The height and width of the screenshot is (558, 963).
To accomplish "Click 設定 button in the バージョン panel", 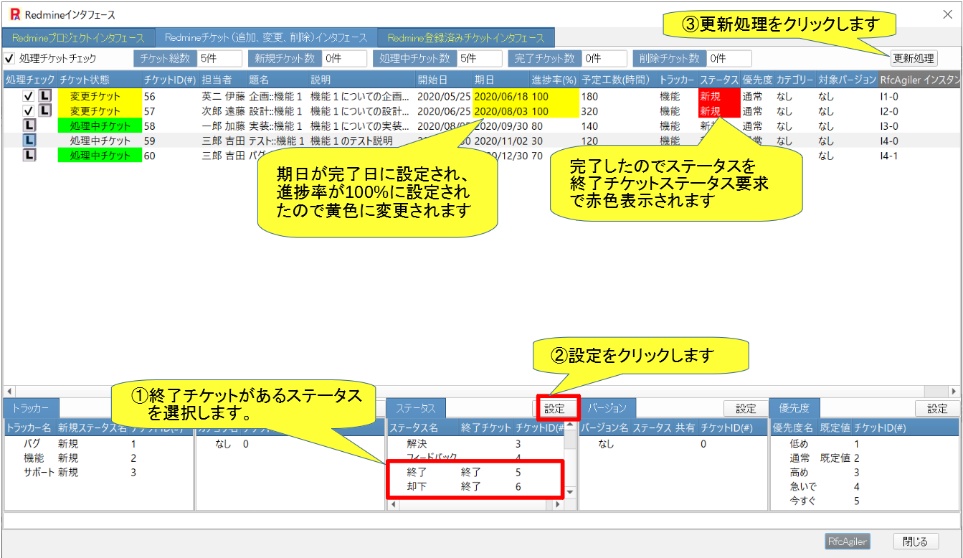I will tap(746, 408).
